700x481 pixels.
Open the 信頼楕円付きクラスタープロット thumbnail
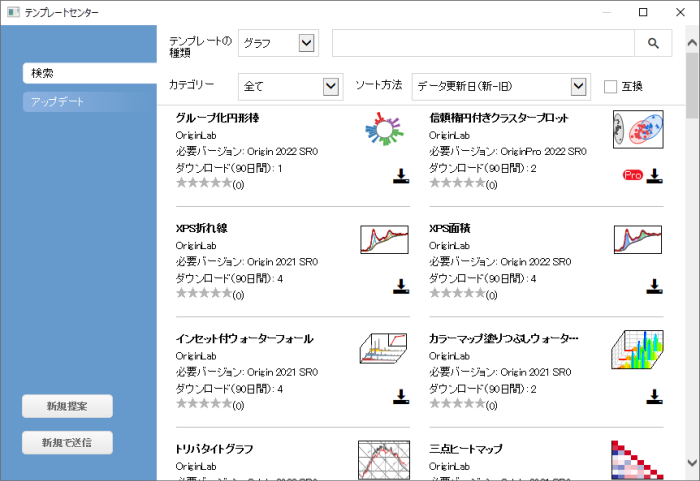coord(638,130)
